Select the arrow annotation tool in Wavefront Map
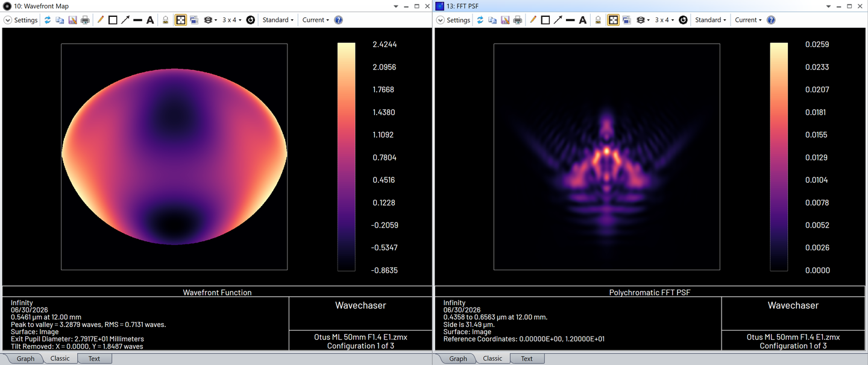 [x=125, y=20]
